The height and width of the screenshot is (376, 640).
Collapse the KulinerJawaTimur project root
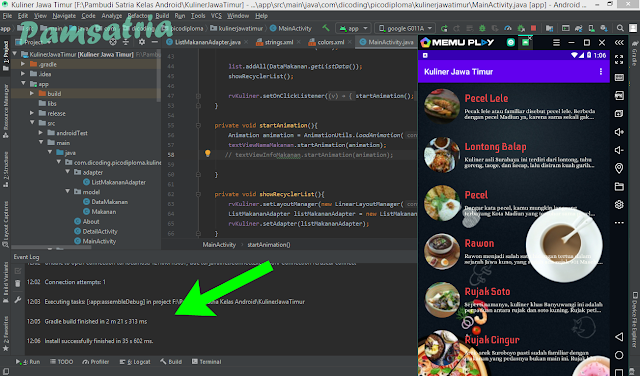[x=15, y=54]
